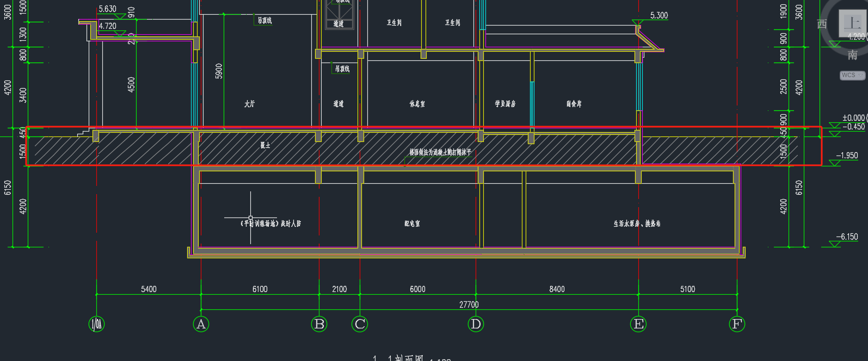Screen dimensions: 868x361
Task: Click the 6000 dimension text
Action: [417, 289]
